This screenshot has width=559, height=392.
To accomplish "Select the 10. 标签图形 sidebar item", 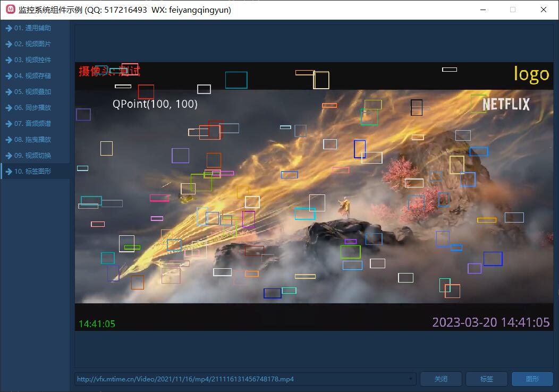I will pos(32,172).
